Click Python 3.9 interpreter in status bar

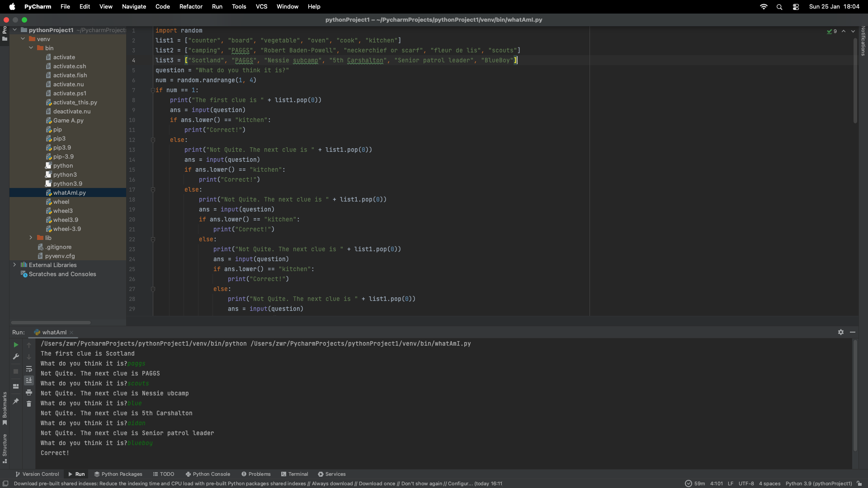[818, 483]
